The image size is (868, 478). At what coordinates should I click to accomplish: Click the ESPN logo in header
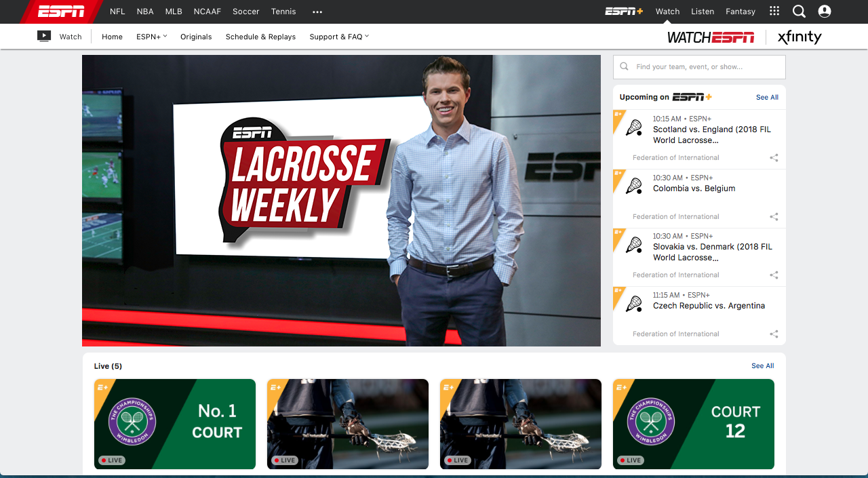pyautogui.click(x=61, y=12)
